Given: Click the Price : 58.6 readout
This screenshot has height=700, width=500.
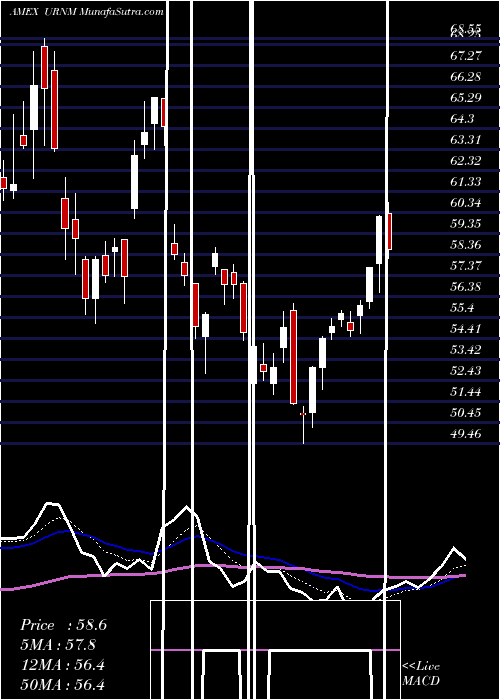Looking at the screenshot, I should [x=63, y=625].
